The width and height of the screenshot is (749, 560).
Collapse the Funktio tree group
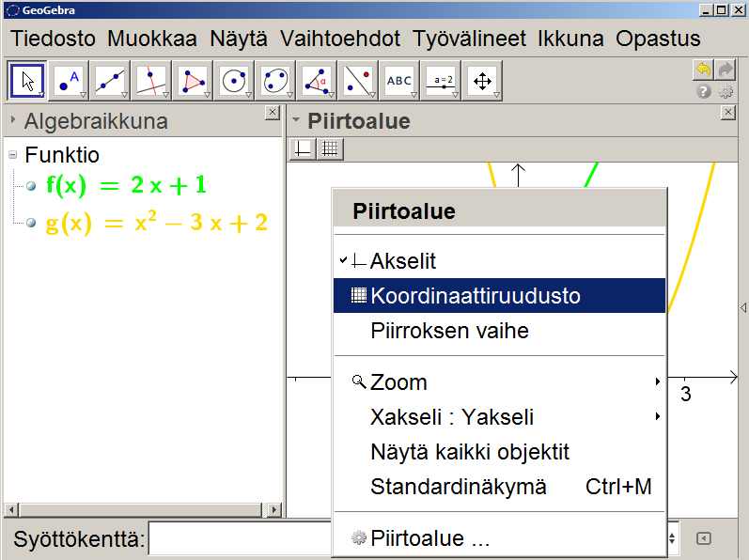coord(13,155)
